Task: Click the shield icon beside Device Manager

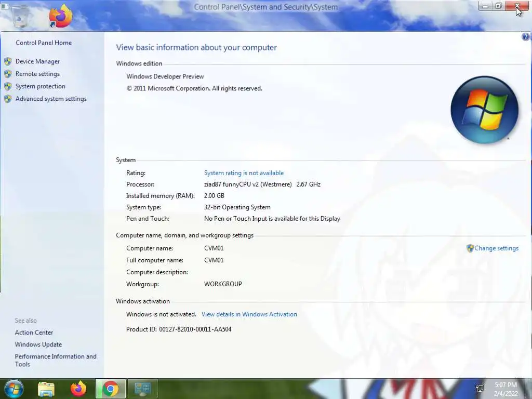Action: (8, 61)
